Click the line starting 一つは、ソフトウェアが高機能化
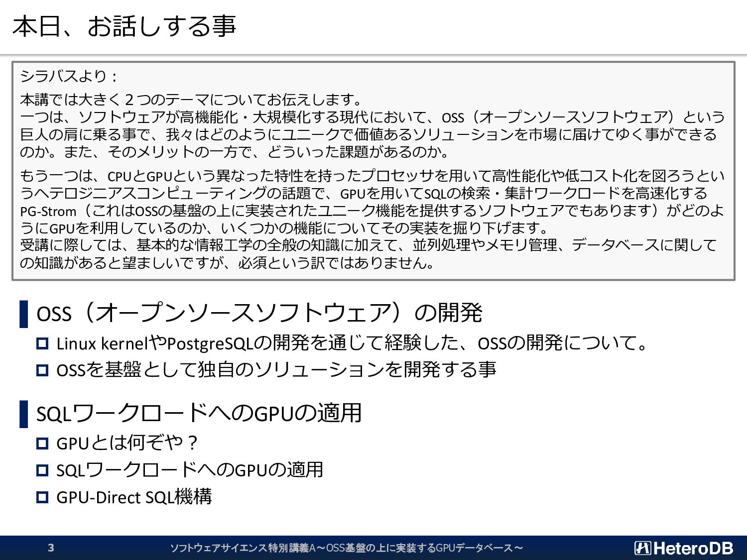This screenshot has width=747, height=560. (x=372, y=117)
